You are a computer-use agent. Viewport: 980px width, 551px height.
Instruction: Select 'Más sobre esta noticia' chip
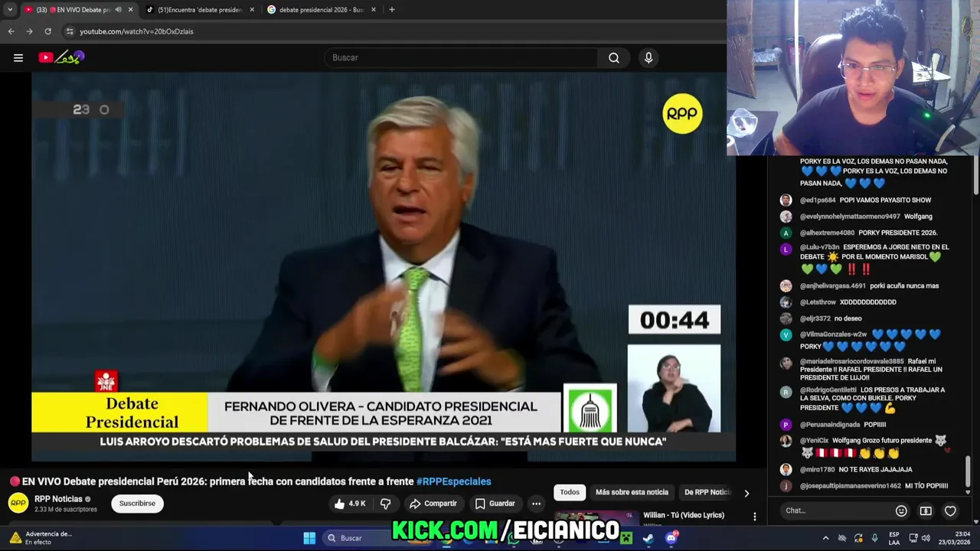click(x=632, y=492)
